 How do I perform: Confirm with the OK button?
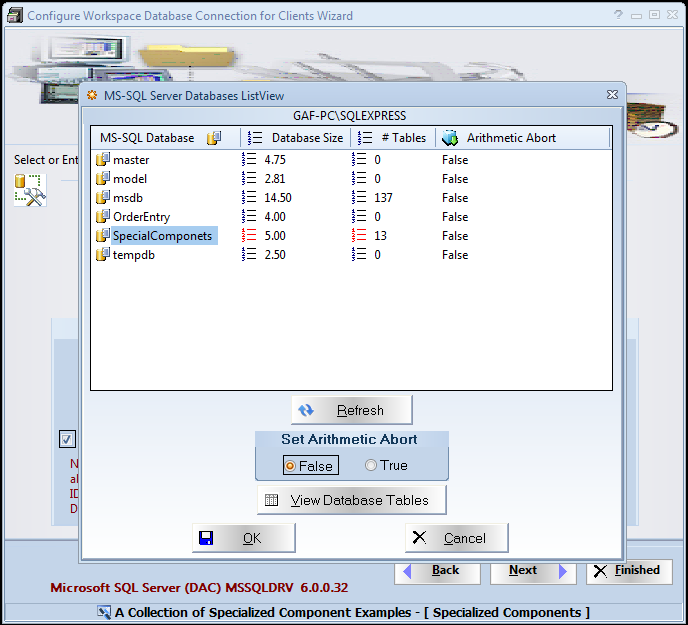(x=243, y=538)
